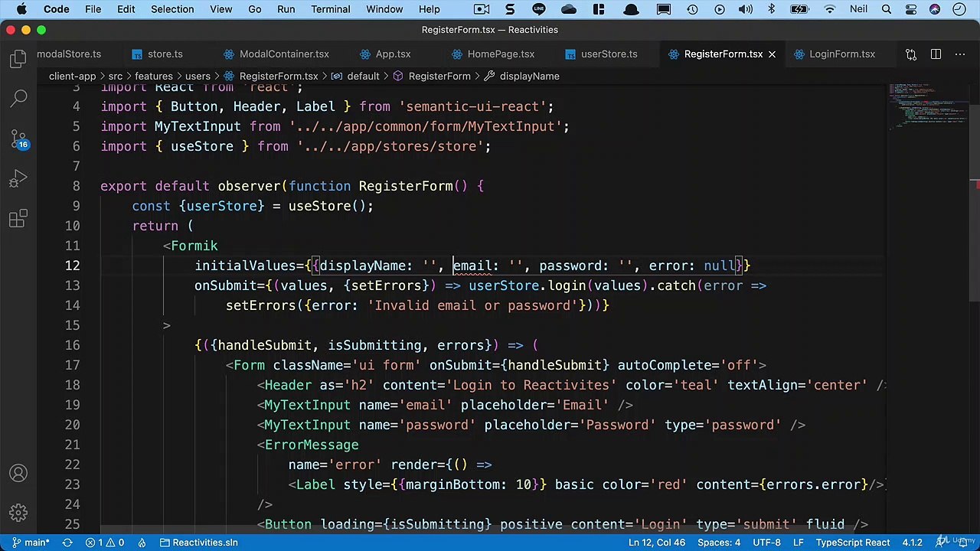Click line number 12 in gutter
This screenshot has height=551, width=980.
point(72,266)
